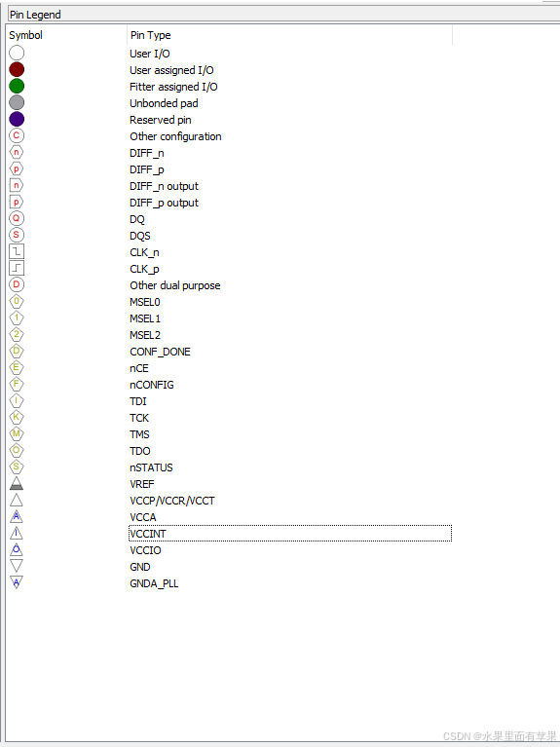Select the DIFF_n hexagon symbol
This screenshot has height=747, width=560.
tap(17, 153)
